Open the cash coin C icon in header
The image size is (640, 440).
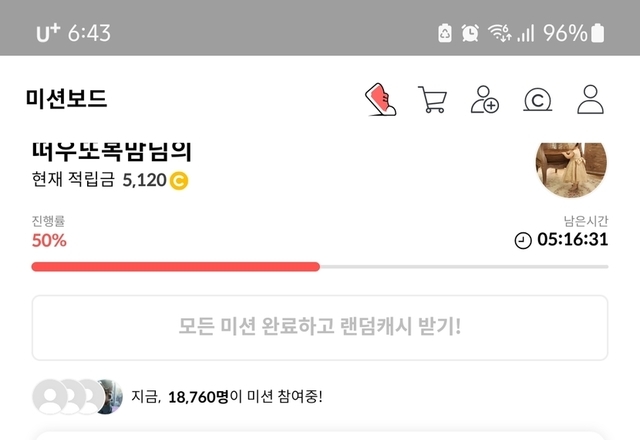[x=538, y=100]
